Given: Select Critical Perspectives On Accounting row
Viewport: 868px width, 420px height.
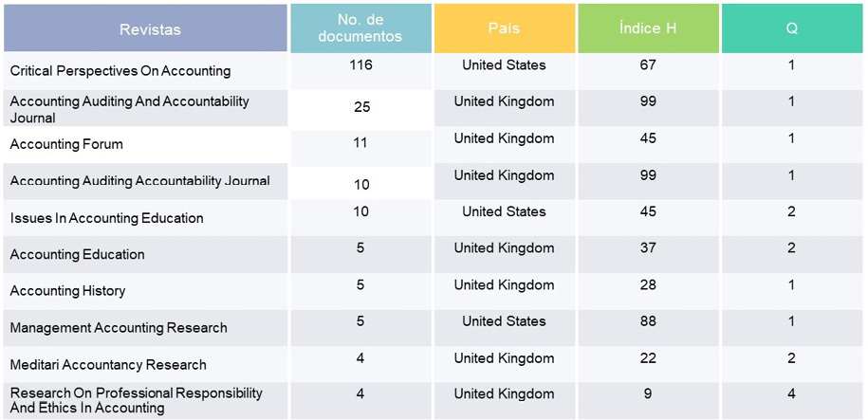Looking at the screenshot, I should coord(120,71).
